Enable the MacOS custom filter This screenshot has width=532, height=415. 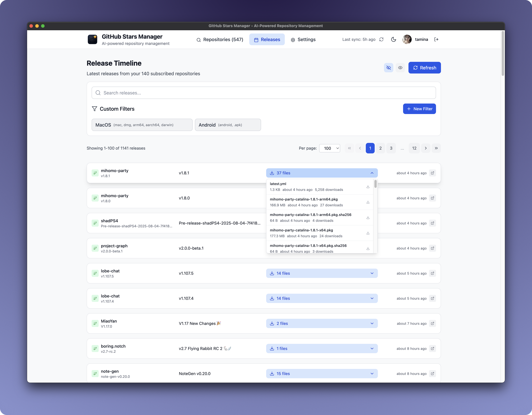pos(142,125)
